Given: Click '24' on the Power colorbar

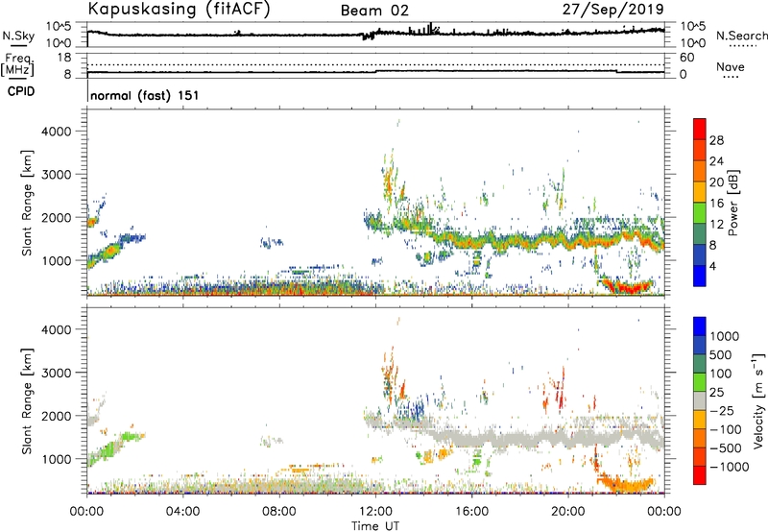Looking at the screenshot, I should [x=716, y=161].
